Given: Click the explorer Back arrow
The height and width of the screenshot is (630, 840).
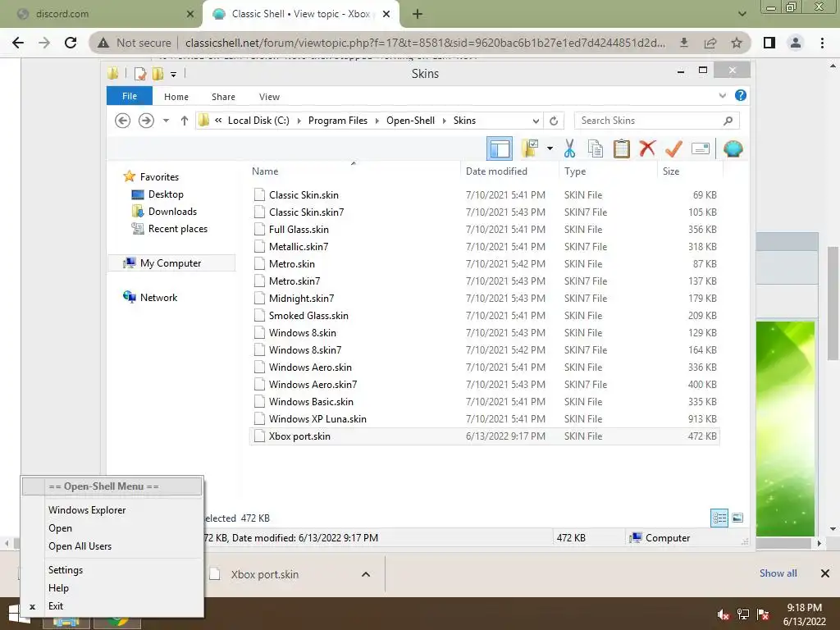Looking at the screenshot, I should [123, 121].
